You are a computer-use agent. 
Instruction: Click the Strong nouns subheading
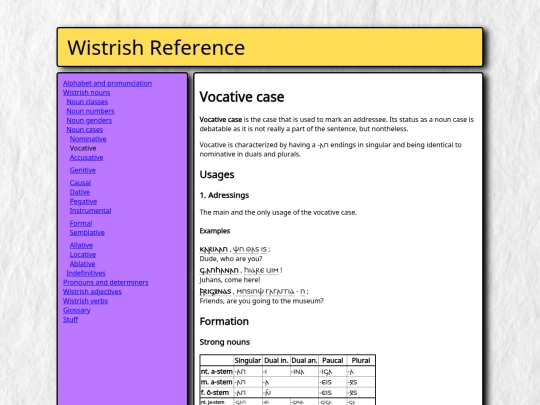pos(225,342)
